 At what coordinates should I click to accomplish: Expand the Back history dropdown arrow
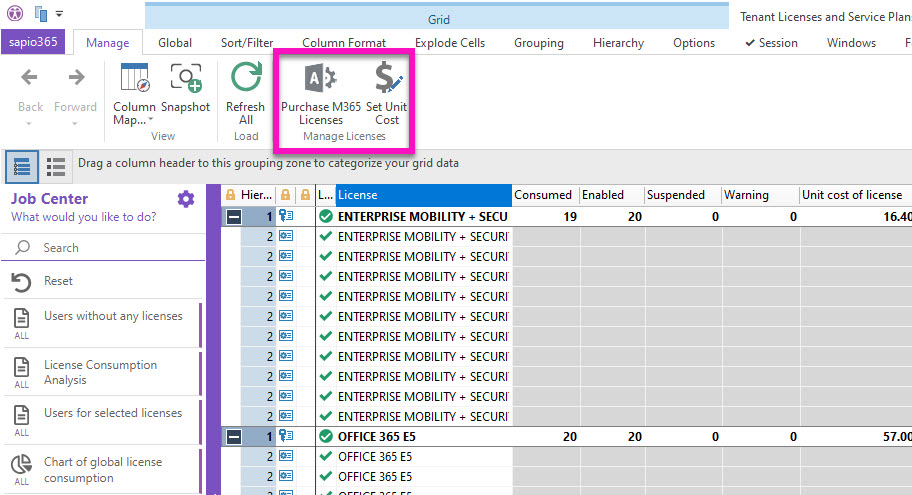pyautogui.click(x=28, y=123)
